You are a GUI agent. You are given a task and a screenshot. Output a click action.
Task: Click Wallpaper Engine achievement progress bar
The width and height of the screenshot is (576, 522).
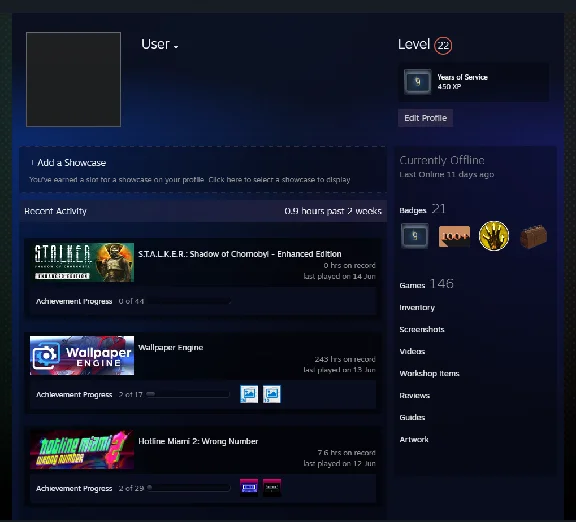coord(188,395)
